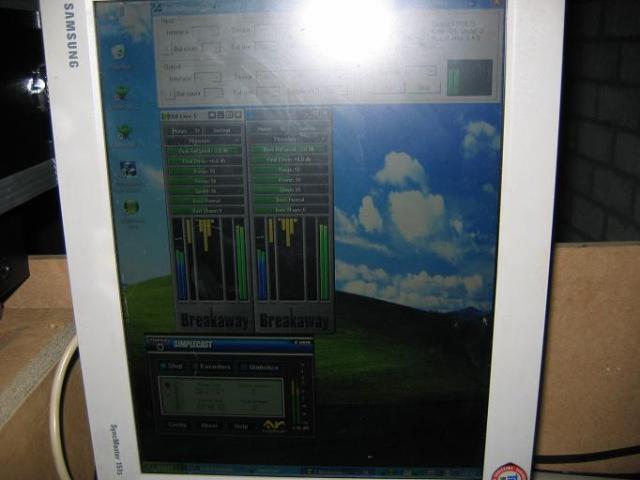Click the green status display in SimpleCast
This screenshot has width=640, height=480.
[221, 397]
